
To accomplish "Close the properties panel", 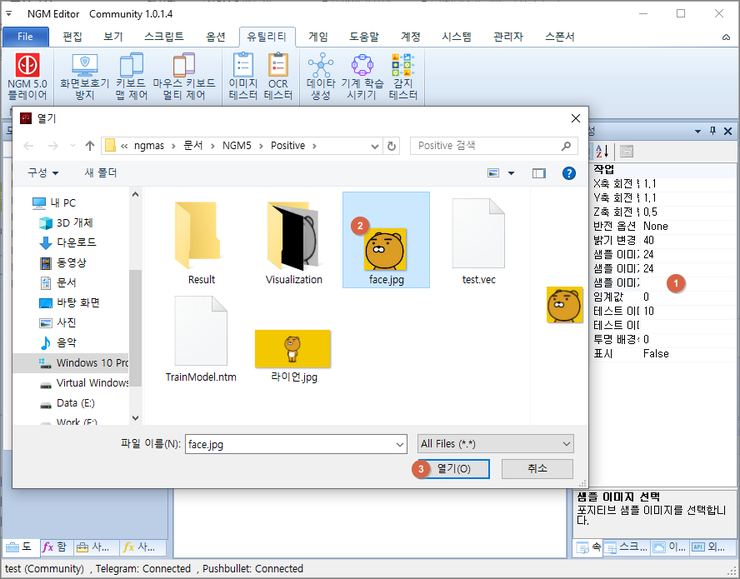I will [x=728, y=131].
